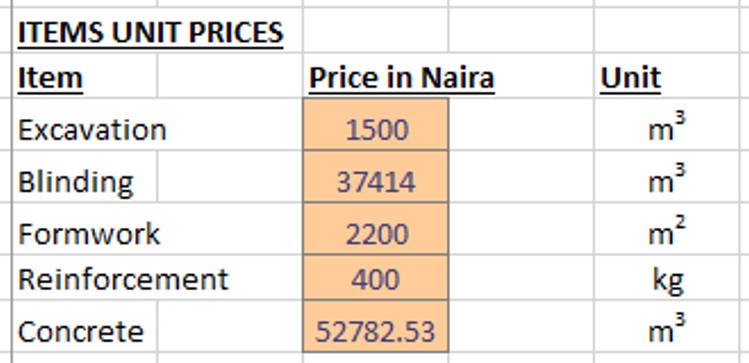Select the Unit column header cell
The height and width of the screenshot is (363, 749).
[666, 77]
